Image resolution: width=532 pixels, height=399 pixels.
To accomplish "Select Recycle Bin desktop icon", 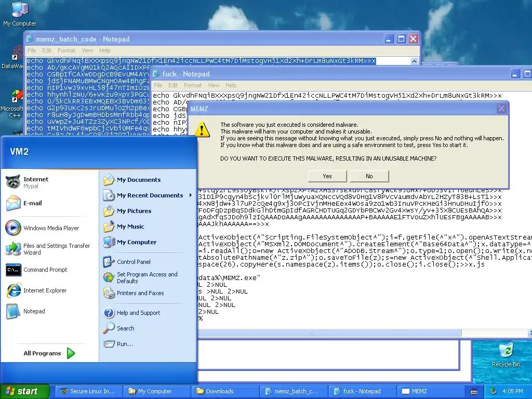I will [x=506, y=354].
